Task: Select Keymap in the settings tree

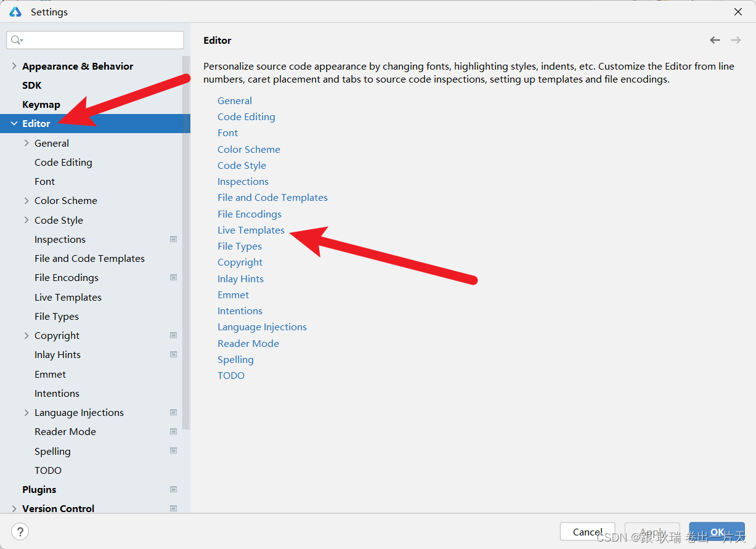Action: point(41,104)
